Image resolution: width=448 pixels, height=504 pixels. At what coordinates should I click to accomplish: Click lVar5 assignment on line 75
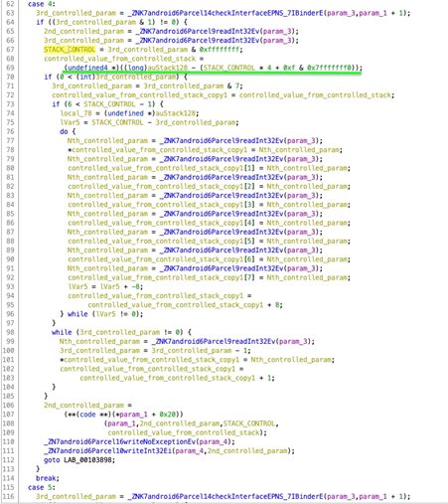[x=70, y=122]
